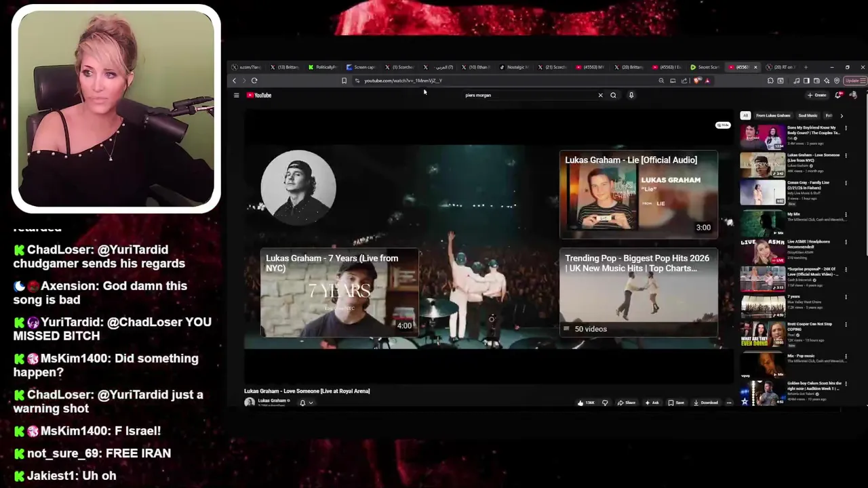Open sidebar Surprise proposal 24K Of Love thumbnail
868x488 pixels.
(763, 278)
